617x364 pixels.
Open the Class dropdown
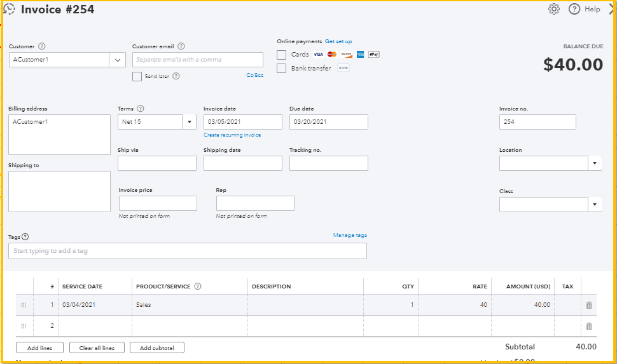(595, 205)
